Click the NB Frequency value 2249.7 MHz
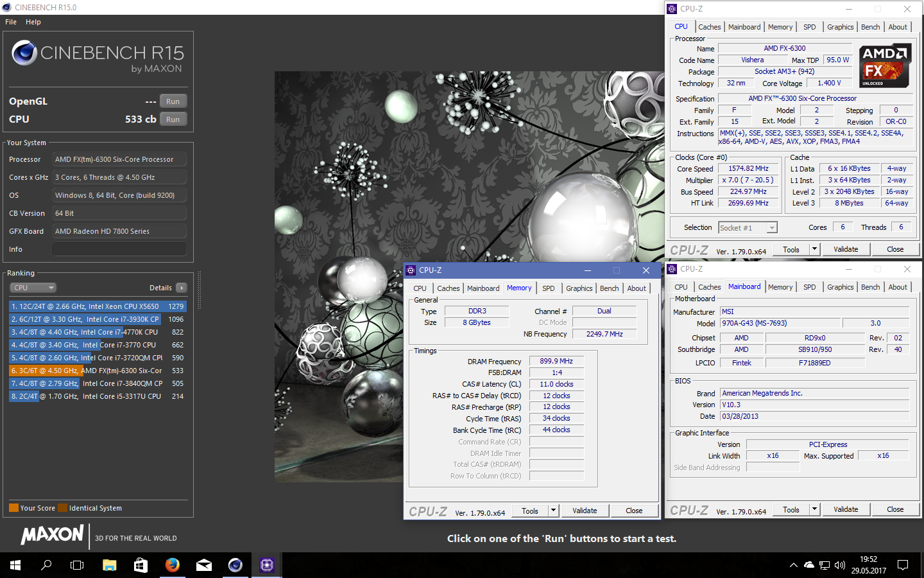 point(604,334)
